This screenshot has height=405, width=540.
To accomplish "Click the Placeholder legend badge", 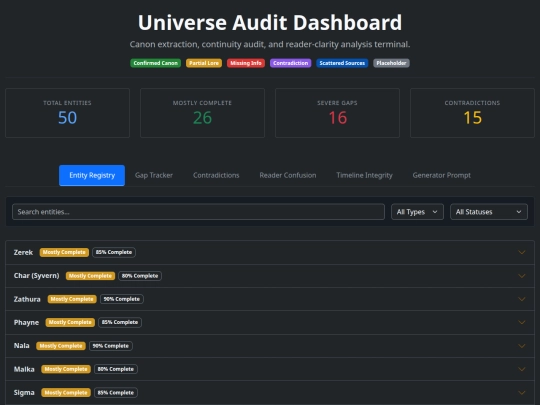I will tap(391, 63).
